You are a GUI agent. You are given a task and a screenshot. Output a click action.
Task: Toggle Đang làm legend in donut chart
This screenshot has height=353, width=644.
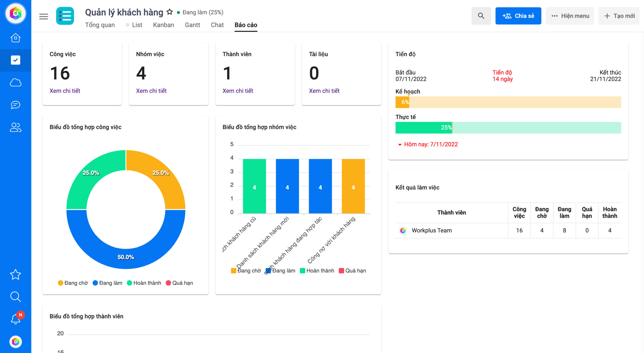tap(107, 283)
